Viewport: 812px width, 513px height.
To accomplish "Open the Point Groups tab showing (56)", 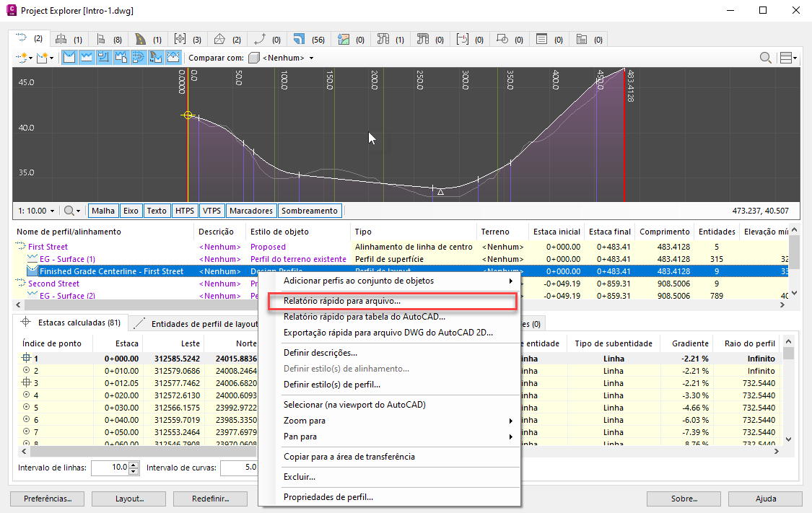I will point(309,39).
